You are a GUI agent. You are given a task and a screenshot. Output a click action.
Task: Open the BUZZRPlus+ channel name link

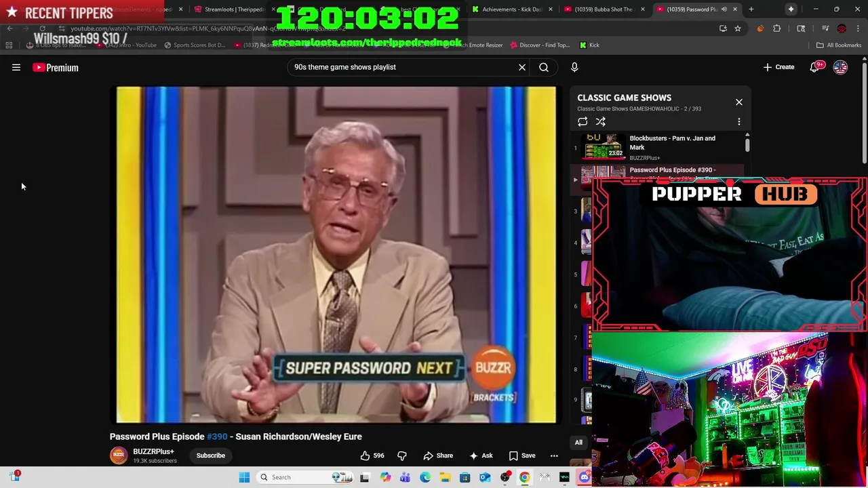[x=153, y=451]
